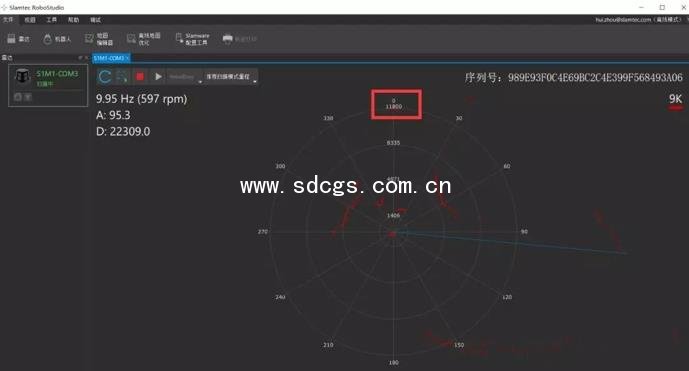Screen dimensions: 689x371
Task: Click the A: 95.3 angle value
Action: 113,115
